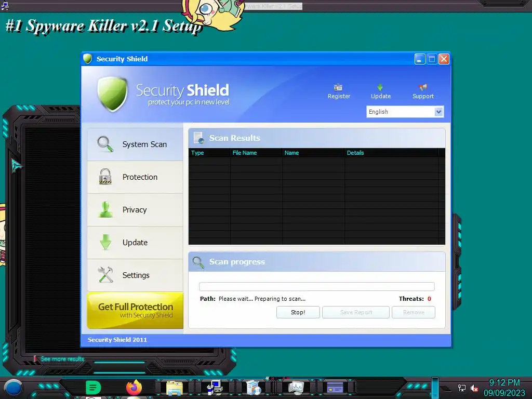The image size is (532, 399).
Task: Click the Stop! button
Action: [298, 312]
